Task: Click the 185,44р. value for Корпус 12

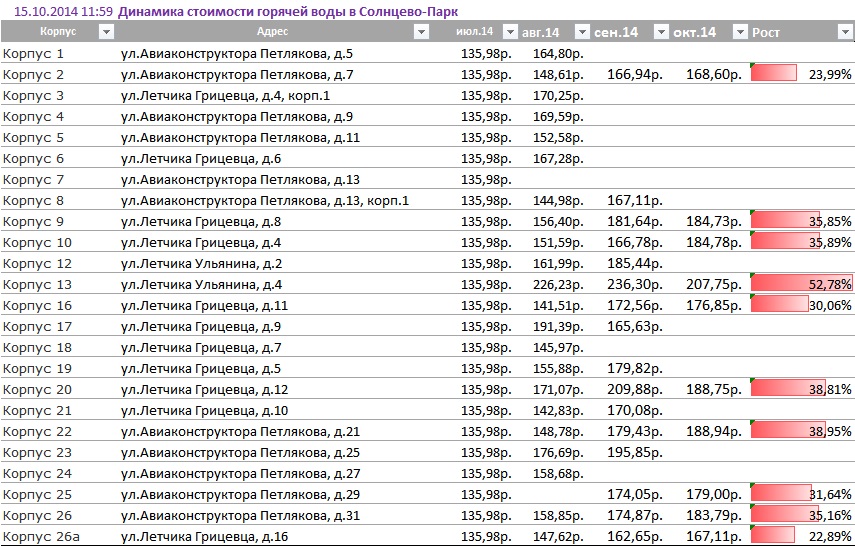Action: (x=635, y=264)
